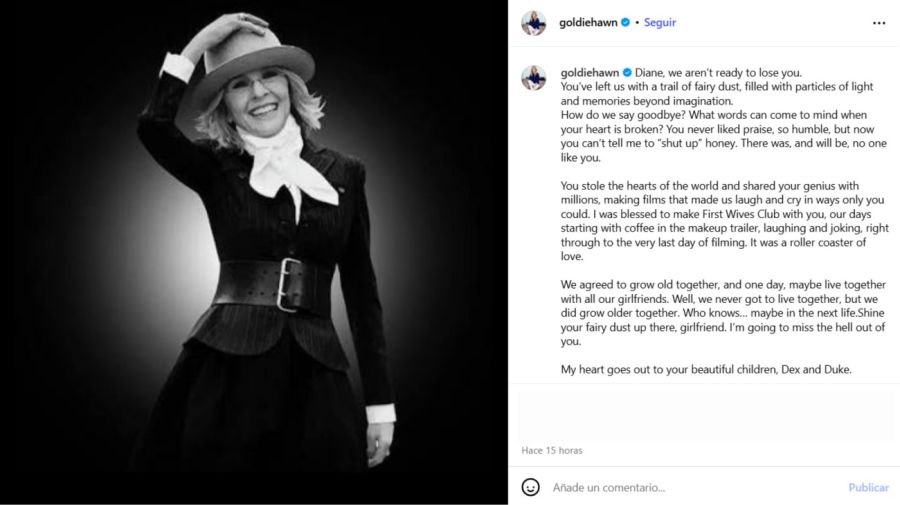Click the Publicar button
Image resolution: width=900 pixels, height=505 pixels.
868,487
